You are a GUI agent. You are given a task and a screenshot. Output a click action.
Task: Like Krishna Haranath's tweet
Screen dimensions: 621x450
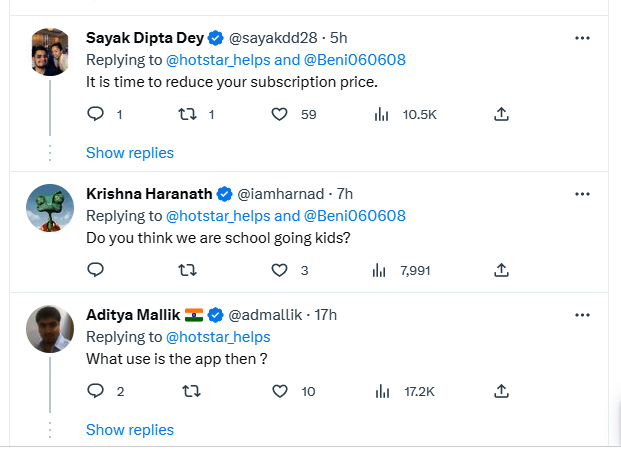(279, 270)
